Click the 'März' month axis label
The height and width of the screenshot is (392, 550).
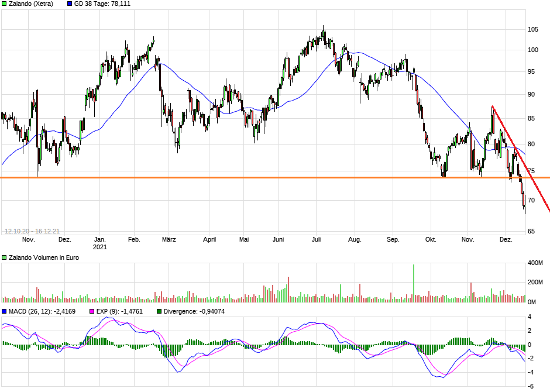[169, 240]
